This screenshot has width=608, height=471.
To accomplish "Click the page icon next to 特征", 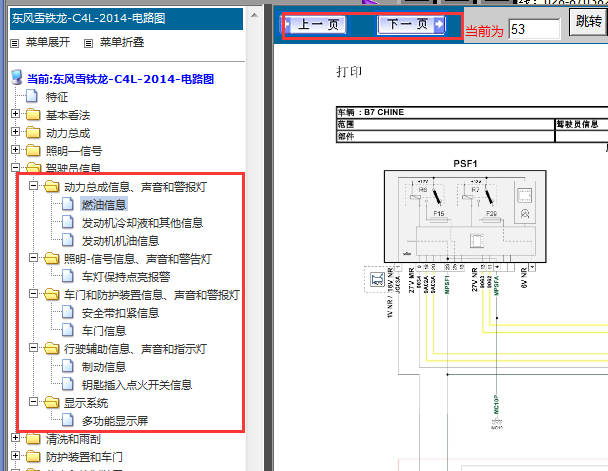I will (x=32, y=96).
